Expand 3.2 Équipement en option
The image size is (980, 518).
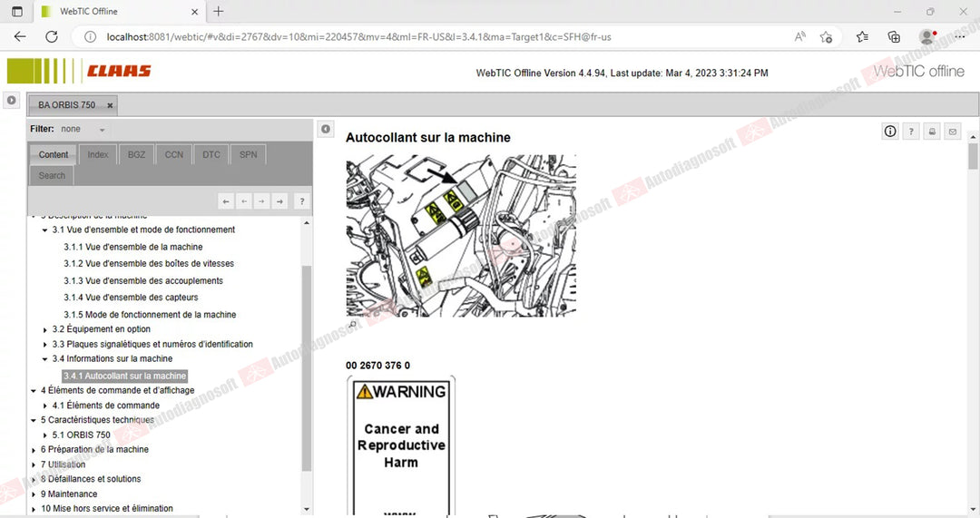click(45, 329)
